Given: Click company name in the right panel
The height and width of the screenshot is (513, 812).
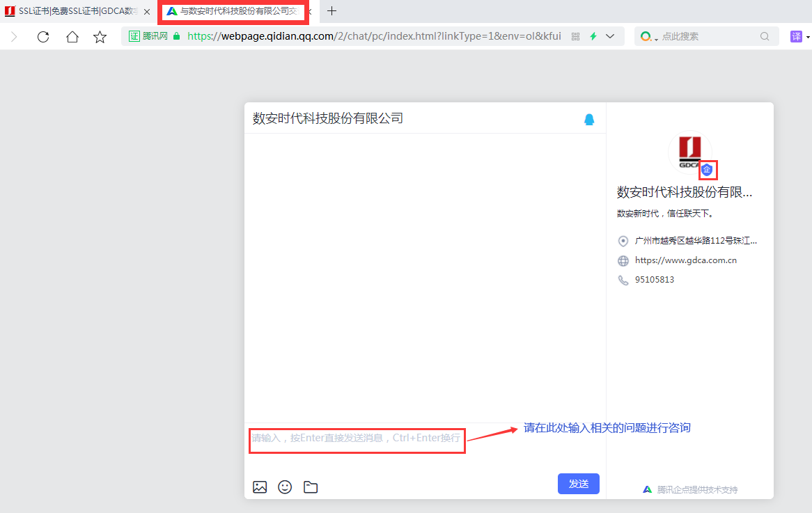Looking at the screenshot, I should tap(685, 192).
